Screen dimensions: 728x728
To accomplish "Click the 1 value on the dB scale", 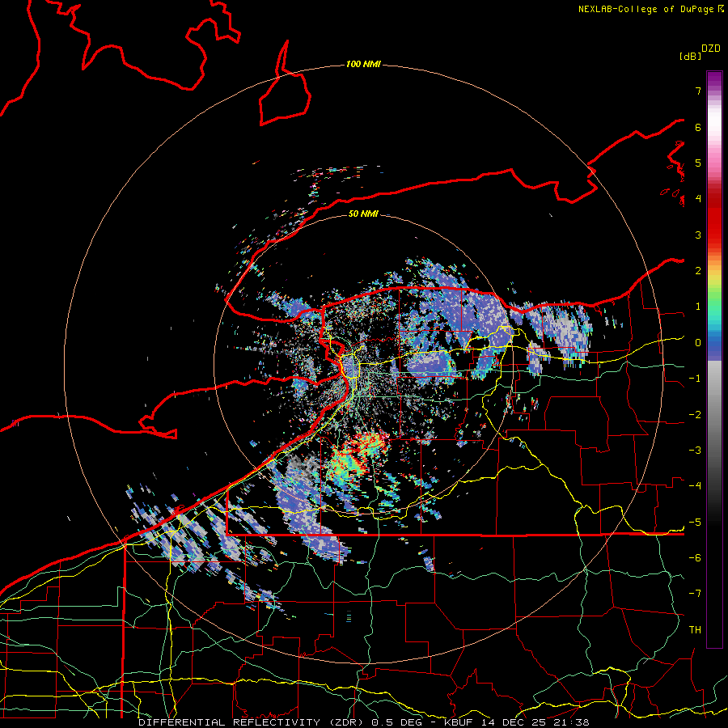I will [x=698, y=307].
